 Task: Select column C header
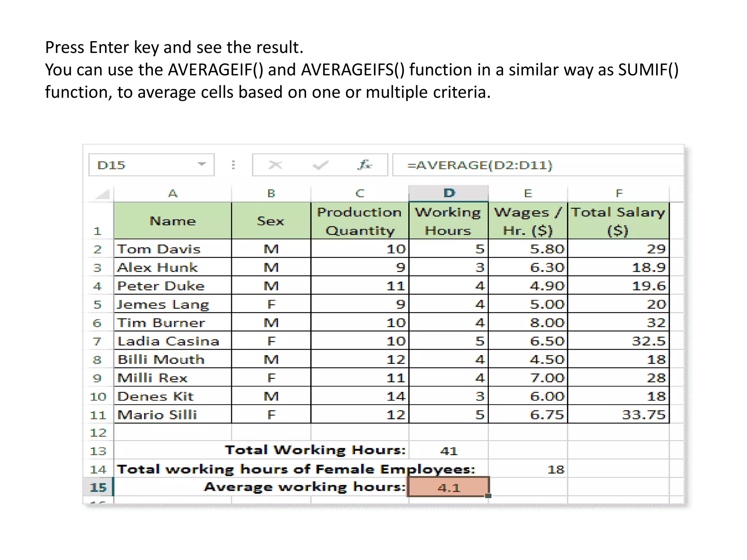[360, 194]
